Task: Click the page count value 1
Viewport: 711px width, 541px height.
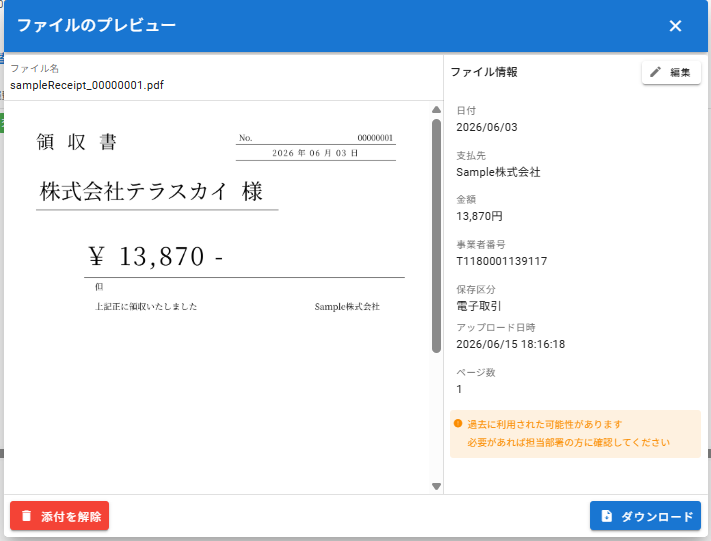Action: 459,389
